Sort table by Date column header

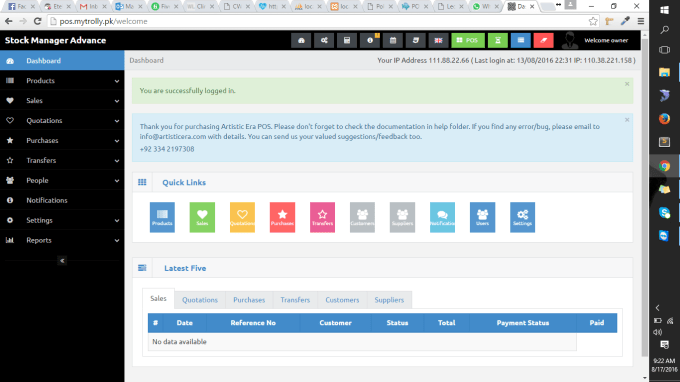185,323
